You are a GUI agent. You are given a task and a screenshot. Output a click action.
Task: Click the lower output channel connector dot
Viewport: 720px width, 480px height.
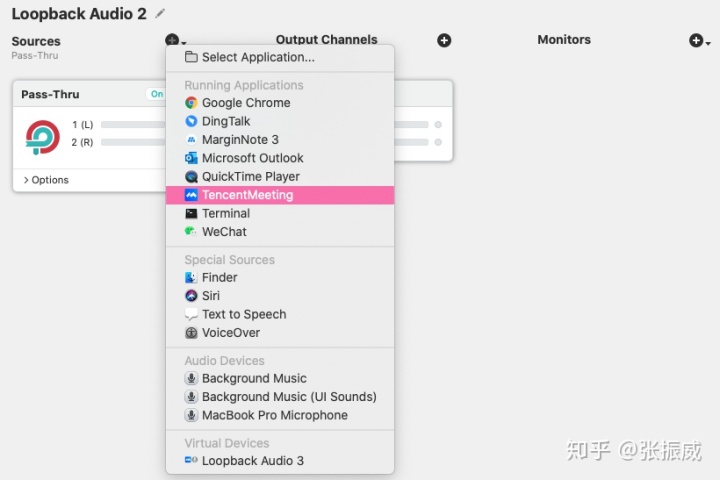coord(438,142)
